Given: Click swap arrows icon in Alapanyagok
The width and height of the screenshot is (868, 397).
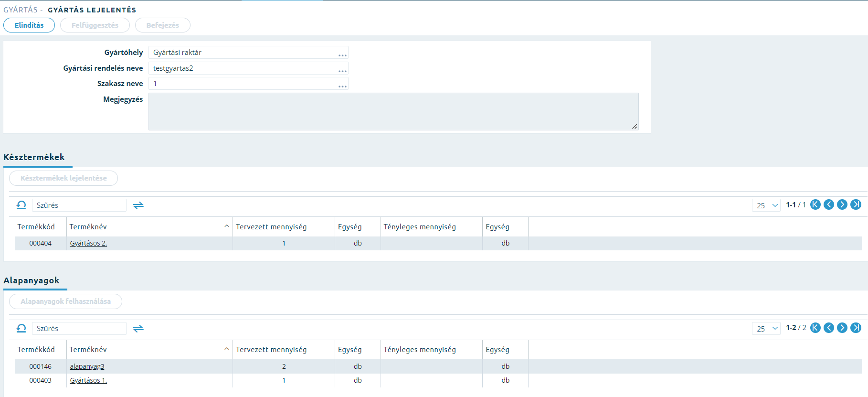Looking at the screenshot, I should (x=138, y=329).
